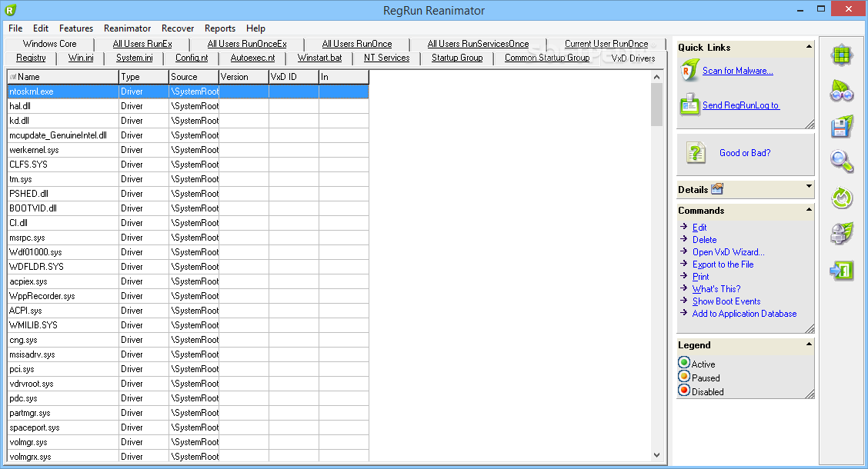
Task: Click the sort icon in Name column header
Action: coord(13,77)
